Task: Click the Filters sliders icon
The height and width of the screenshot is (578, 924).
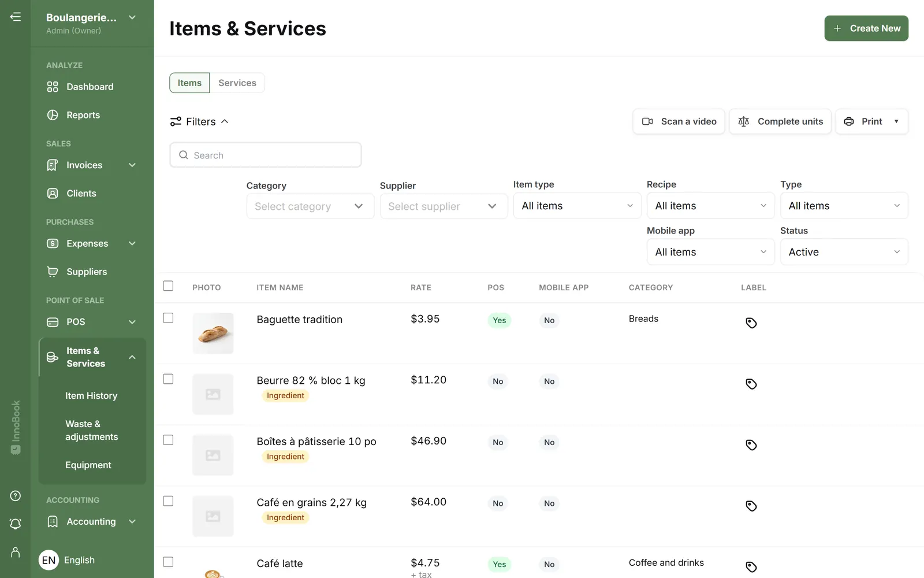Action: pyautogui.click(x=176, y=121)
